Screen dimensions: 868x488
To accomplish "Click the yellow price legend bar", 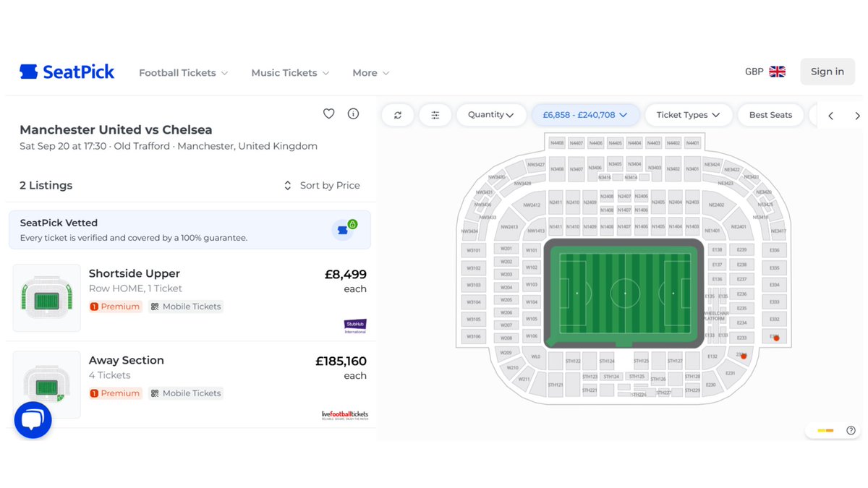I will point(825,430).
